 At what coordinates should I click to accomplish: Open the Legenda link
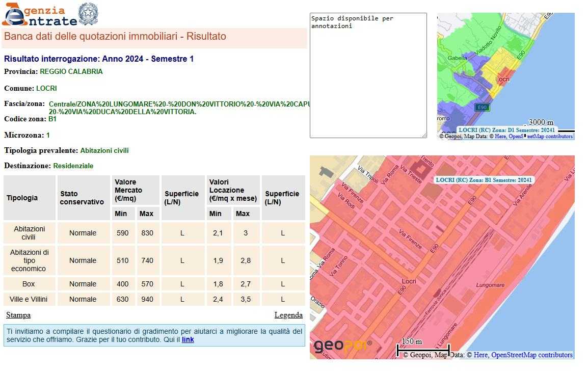point(288,315)
